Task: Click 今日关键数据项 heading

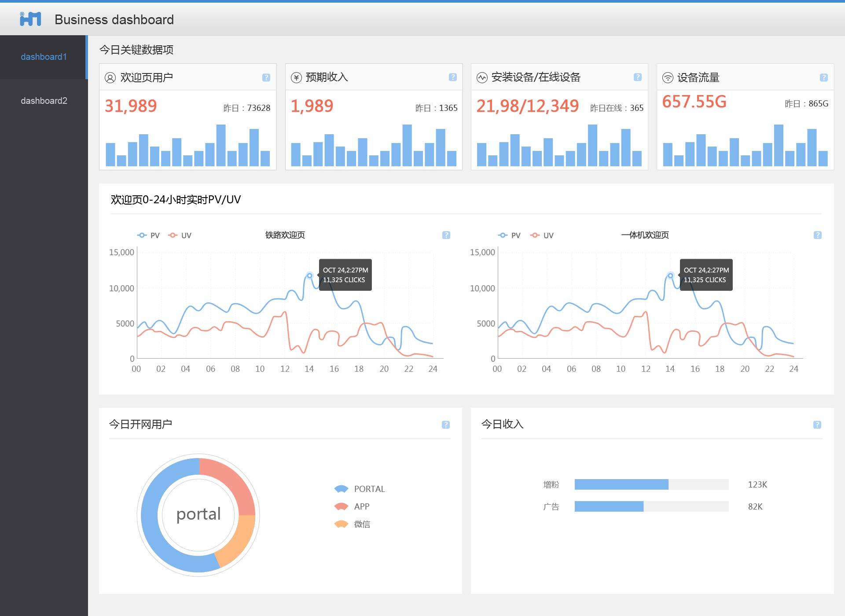Action: click(x=136, y=50)
